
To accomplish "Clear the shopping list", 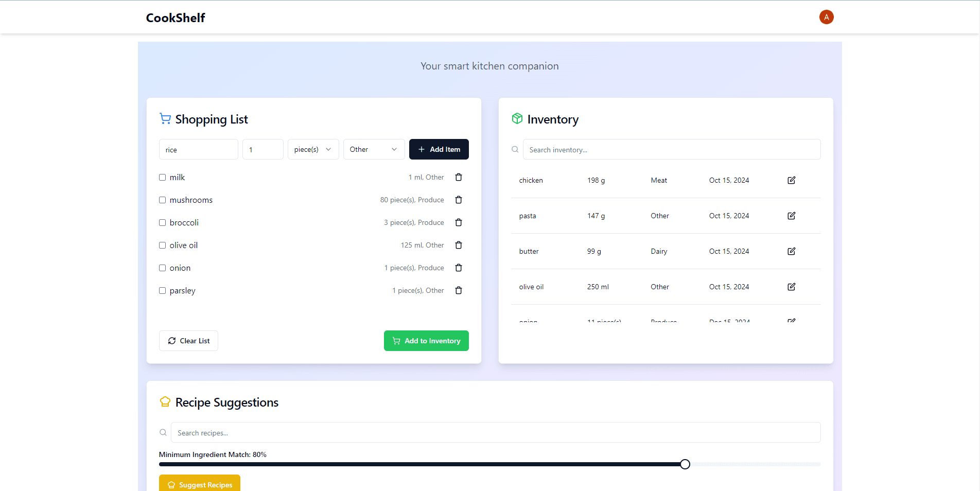I will pyautogui.click(x=188, y=341).
